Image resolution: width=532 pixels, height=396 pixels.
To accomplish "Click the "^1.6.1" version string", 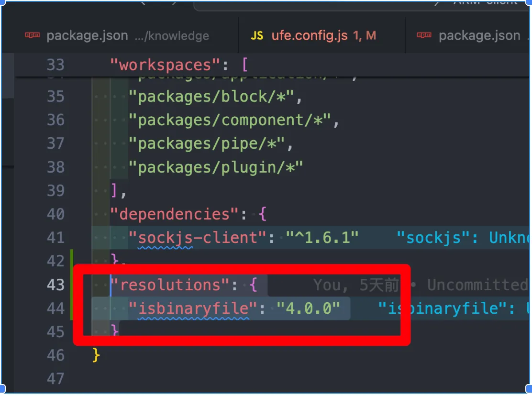I will 322,237.
